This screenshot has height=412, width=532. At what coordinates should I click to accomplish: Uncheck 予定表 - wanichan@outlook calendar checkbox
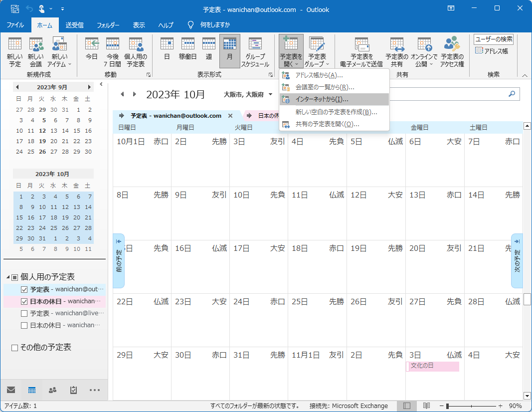[24, 289]
